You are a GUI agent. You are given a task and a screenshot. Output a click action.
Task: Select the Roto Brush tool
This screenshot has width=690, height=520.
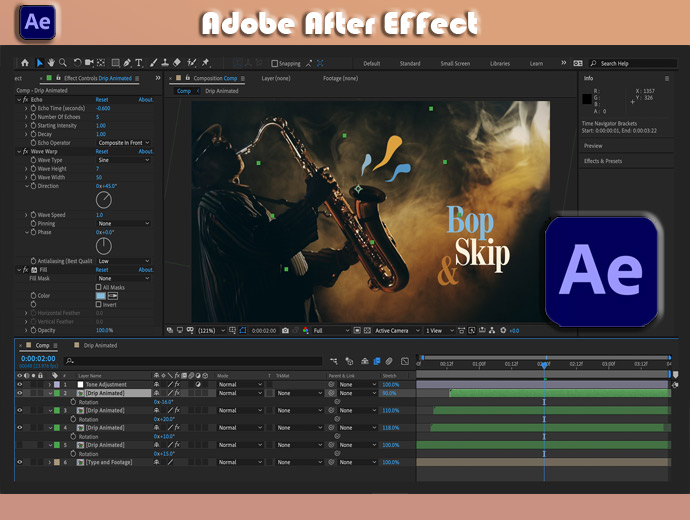191,63
